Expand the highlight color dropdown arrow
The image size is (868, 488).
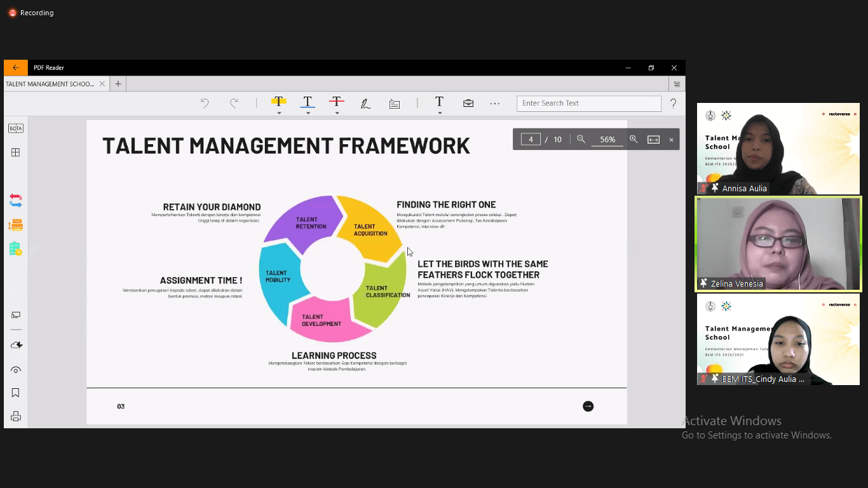279,113
